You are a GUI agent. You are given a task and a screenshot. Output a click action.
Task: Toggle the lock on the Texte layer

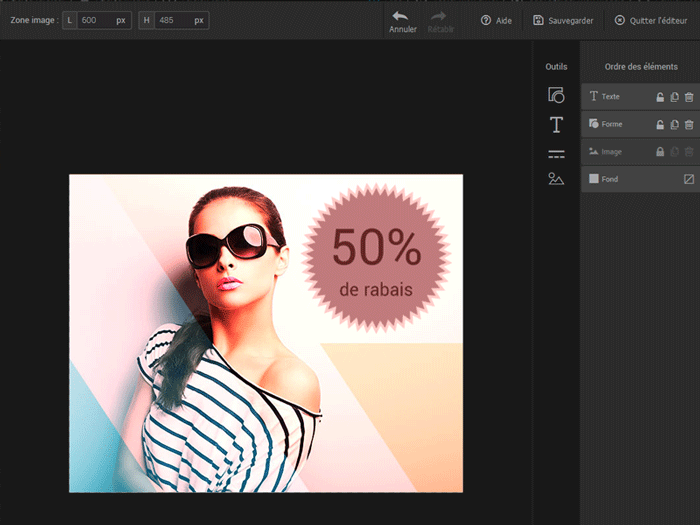(x=659, y=97)
